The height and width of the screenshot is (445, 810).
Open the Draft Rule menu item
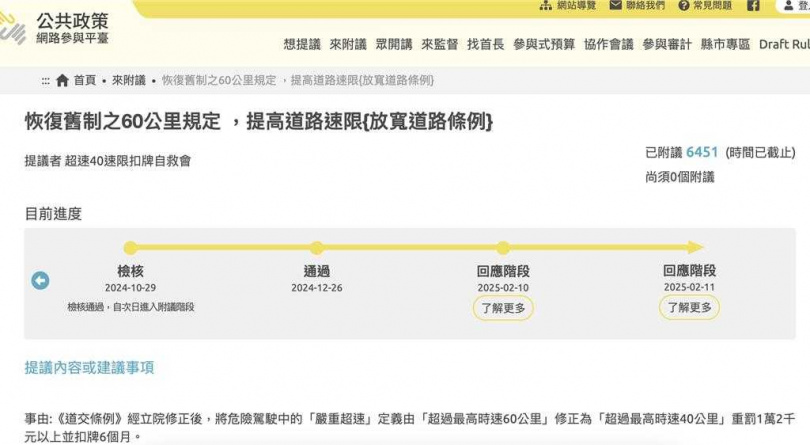coord(784,44)
